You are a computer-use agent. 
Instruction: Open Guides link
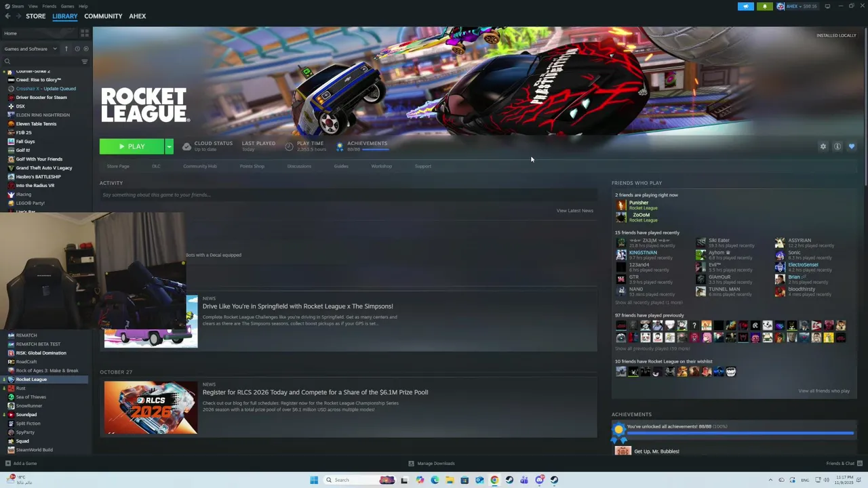tap(341, 166)
